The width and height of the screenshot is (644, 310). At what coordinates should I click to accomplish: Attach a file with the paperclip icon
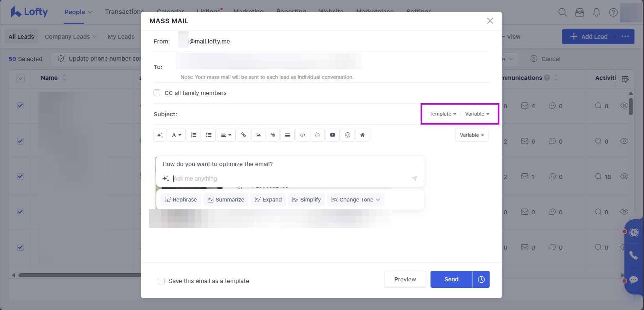click(273, 135)
